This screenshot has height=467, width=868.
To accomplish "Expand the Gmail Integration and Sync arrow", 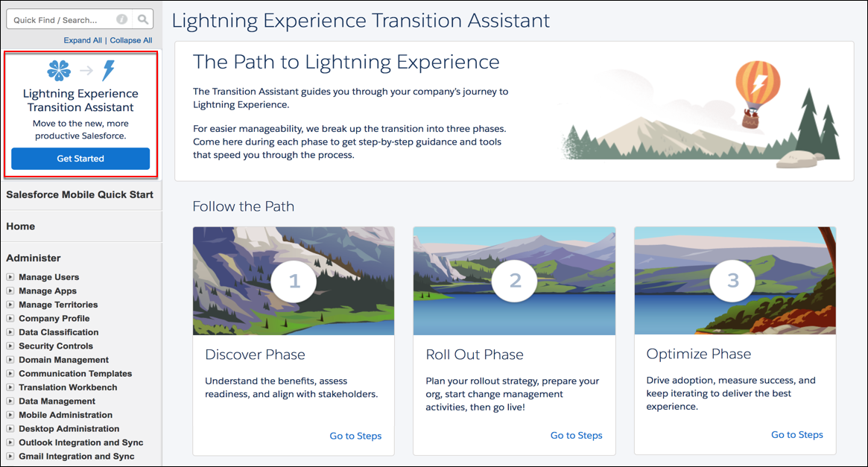I will pyautogui.click(x=10, y=457).
